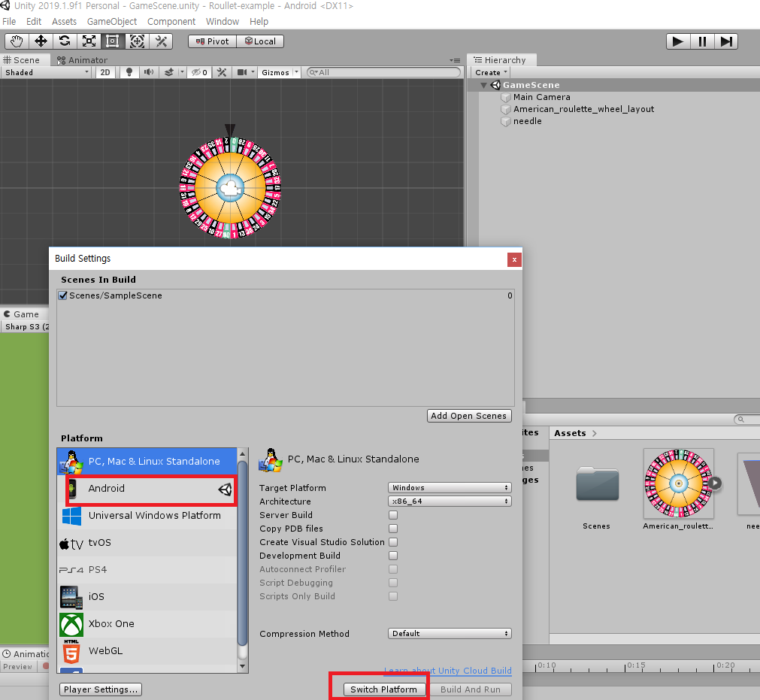Click the scene search field
The width and height of the screenshot is (760, 700).
(x=384, y=72)
